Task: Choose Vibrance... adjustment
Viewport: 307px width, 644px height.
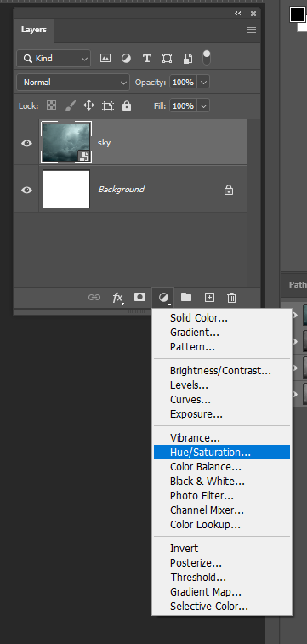Action: 222,438
